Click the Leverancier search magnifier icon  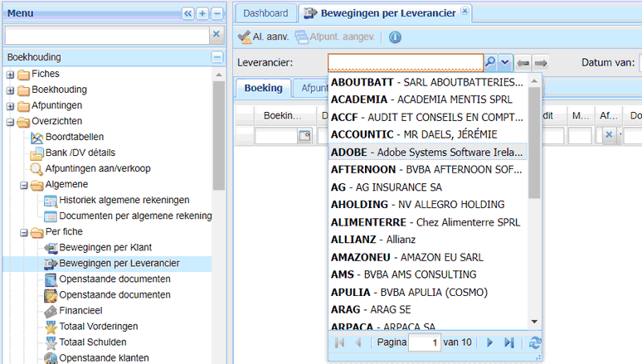(490, 63)
